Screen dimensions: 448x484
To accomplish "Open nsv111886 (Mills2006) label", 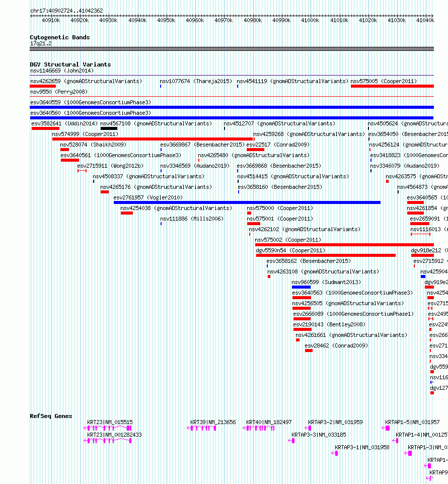I will pos(192,219).
